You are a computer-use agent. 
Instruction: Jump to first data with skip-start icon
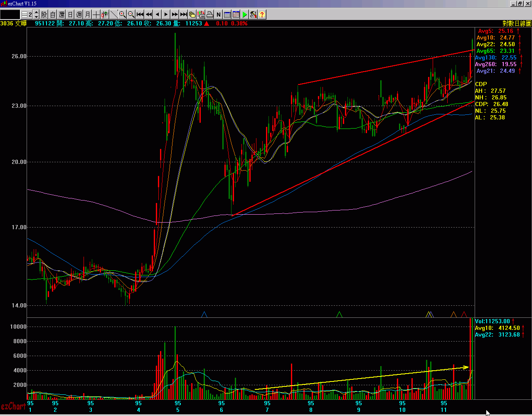point(140,15)
